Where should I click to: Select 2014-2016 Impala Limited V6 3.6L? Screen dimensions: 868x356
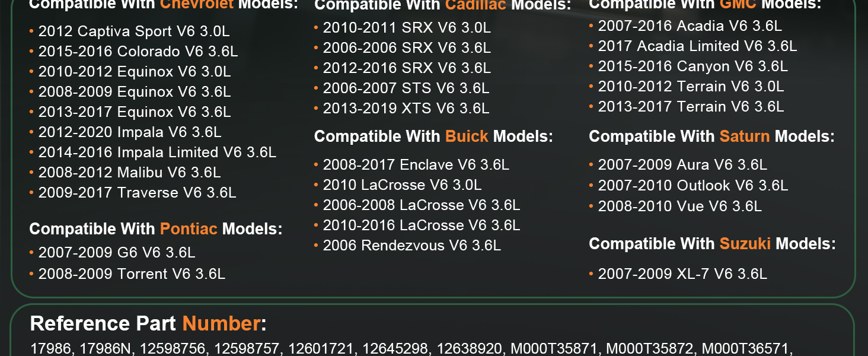(157, 152)
